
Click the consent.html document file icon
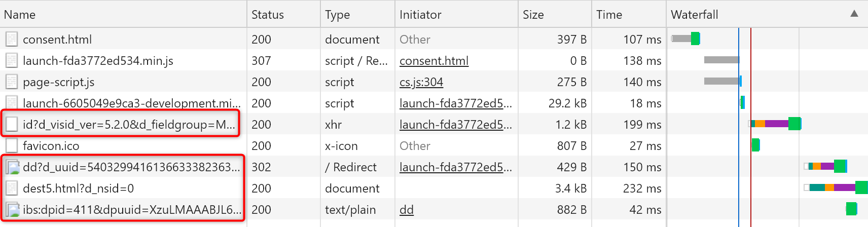[x=12, y=39]
